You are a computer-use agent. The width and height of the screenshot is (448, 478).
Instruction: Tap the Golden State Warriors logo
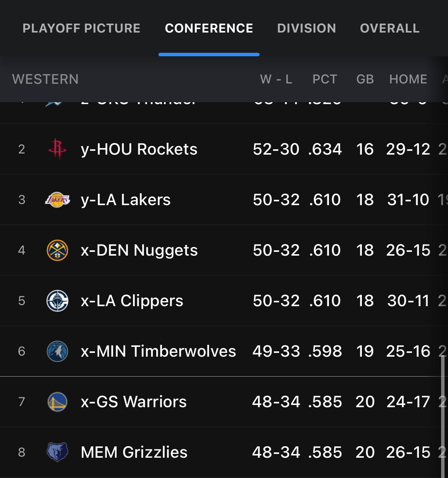[x=57, y=402]
